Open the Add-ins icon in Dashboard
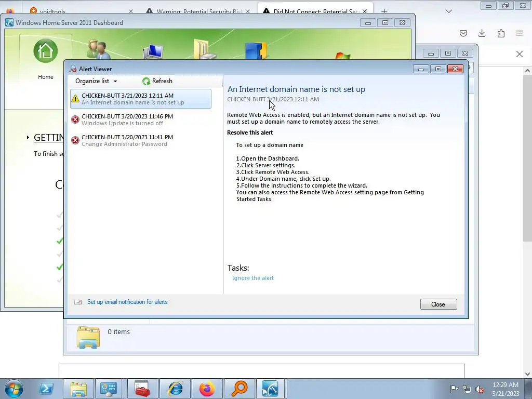 click(256, 50)
